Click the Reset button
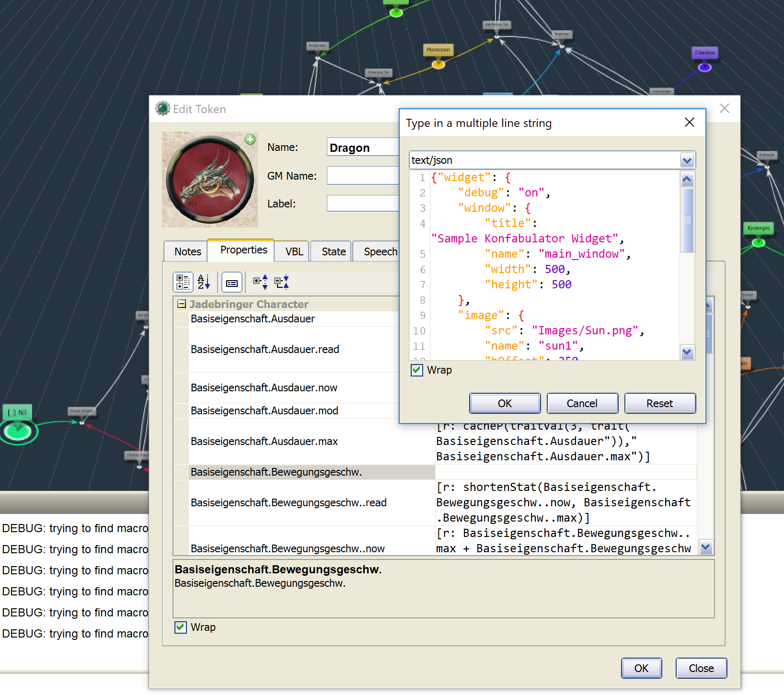784x695 pixels. [660, 403]
